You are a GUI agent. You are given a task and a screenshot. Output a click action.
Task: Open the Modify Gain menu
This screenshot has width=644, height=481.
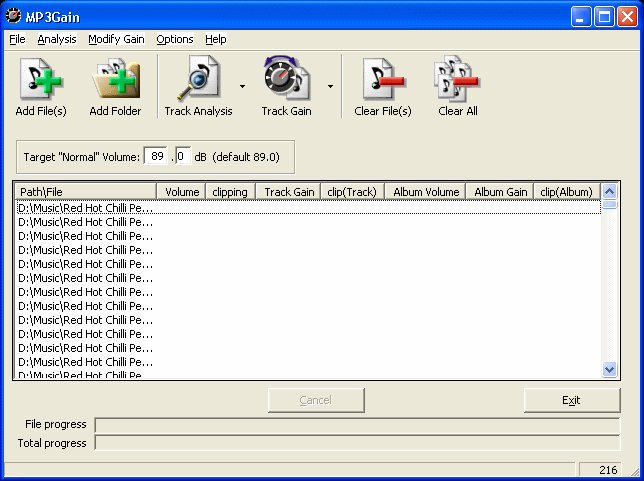116,39
